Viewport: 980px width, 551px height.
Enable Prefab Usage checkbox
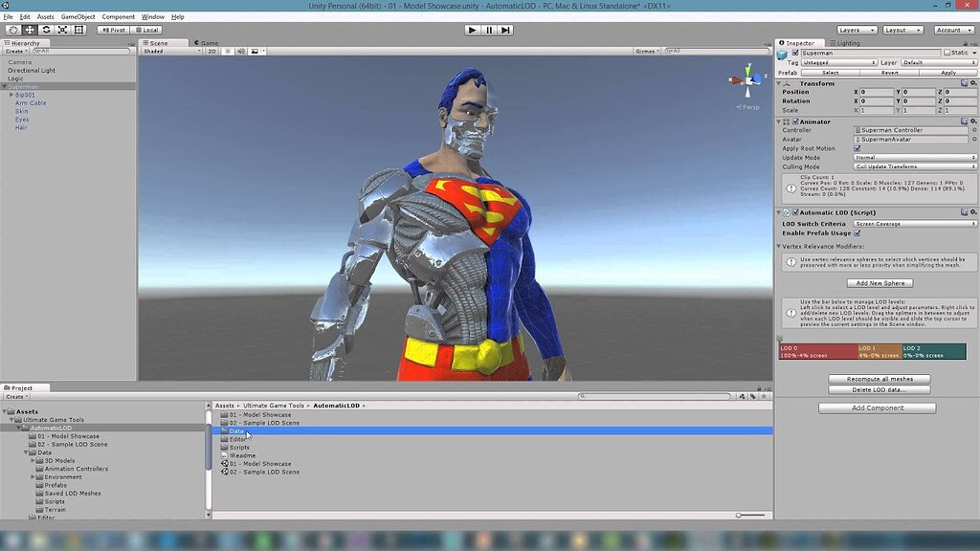coord(857,232)
